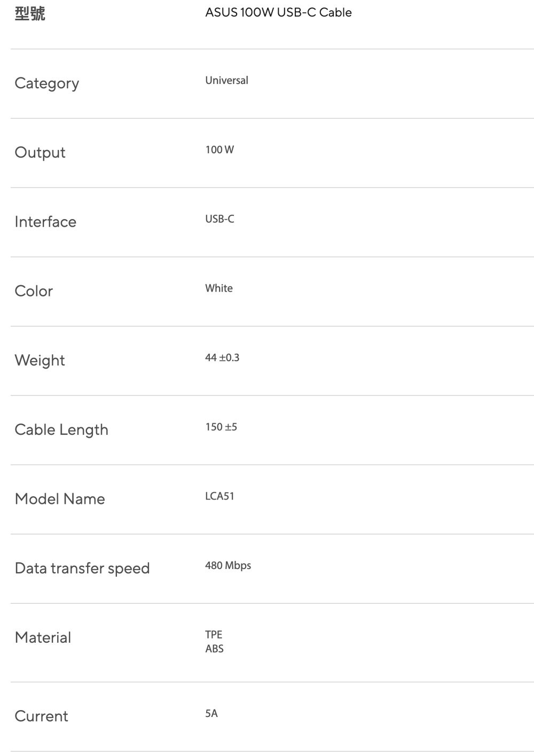The image size is (534, 756).
Task: Click the 150 ±5 length value
Action: click(221, 427)
